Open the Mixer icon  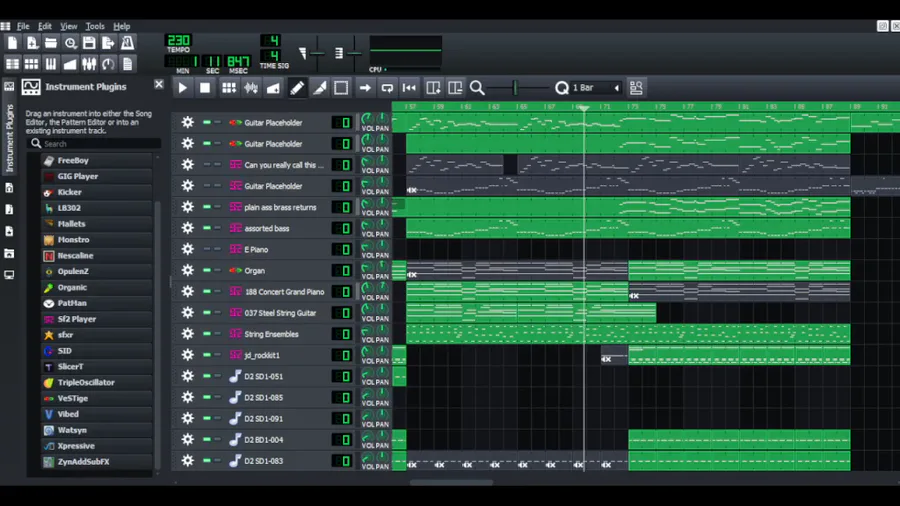(89, 64)
